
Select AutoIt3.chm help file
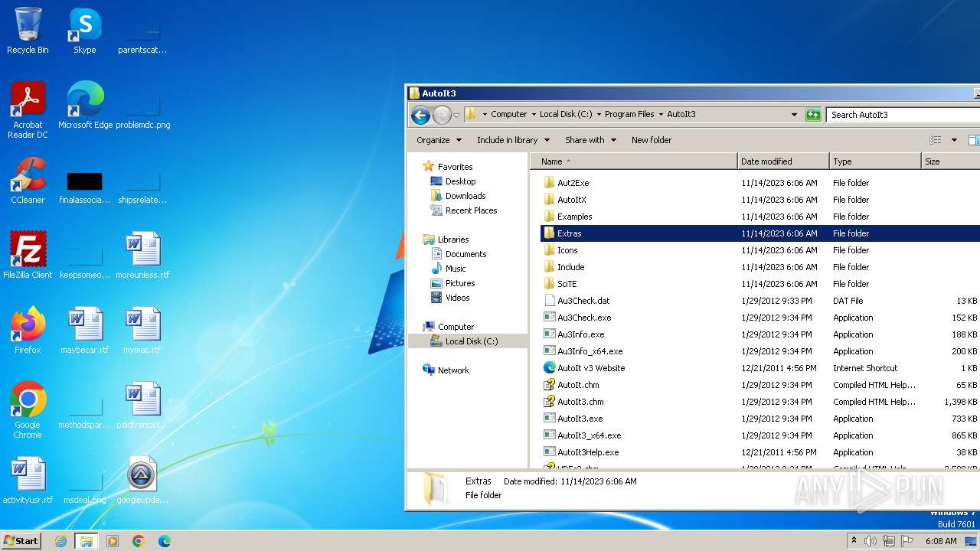tap(580, 402)
